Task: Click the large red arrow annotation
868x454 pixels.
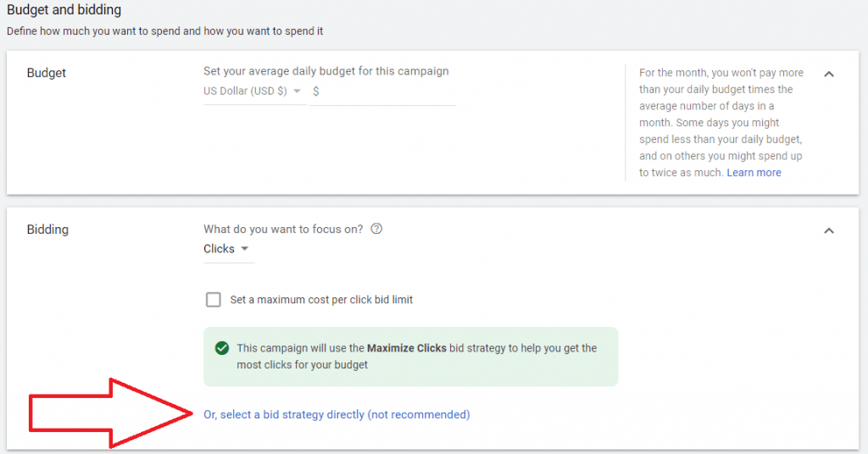Action: (110, 413)
